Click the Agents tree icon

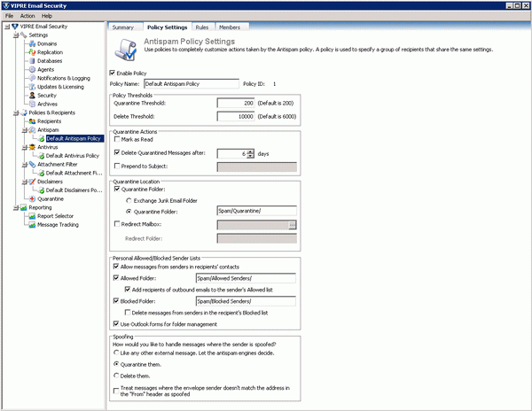click(x=32, y=69)
